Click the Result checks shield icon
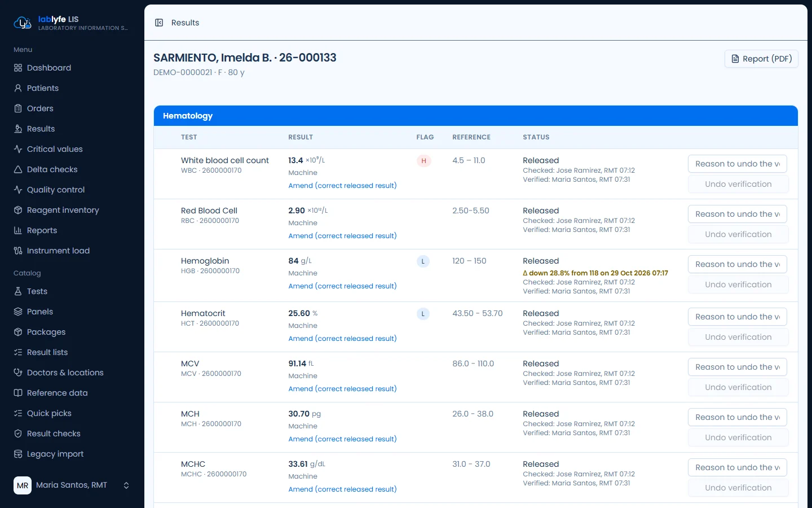Screen dimensions: 812x508 pyautogui.click(x=18, y=433)
